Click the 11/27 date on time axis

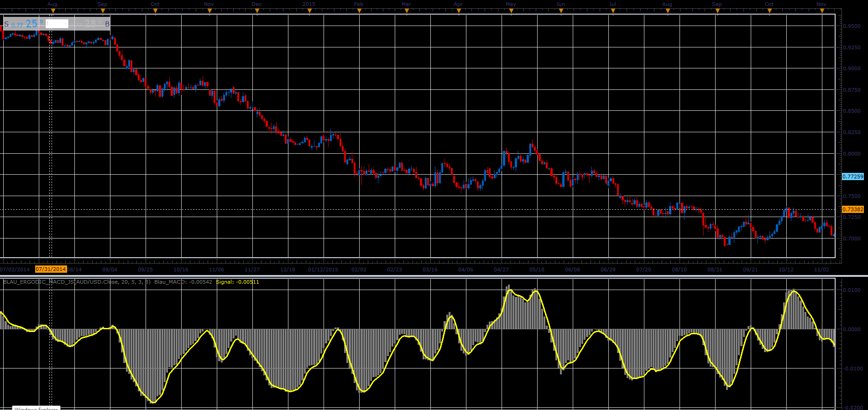click(x=252, y=270)
